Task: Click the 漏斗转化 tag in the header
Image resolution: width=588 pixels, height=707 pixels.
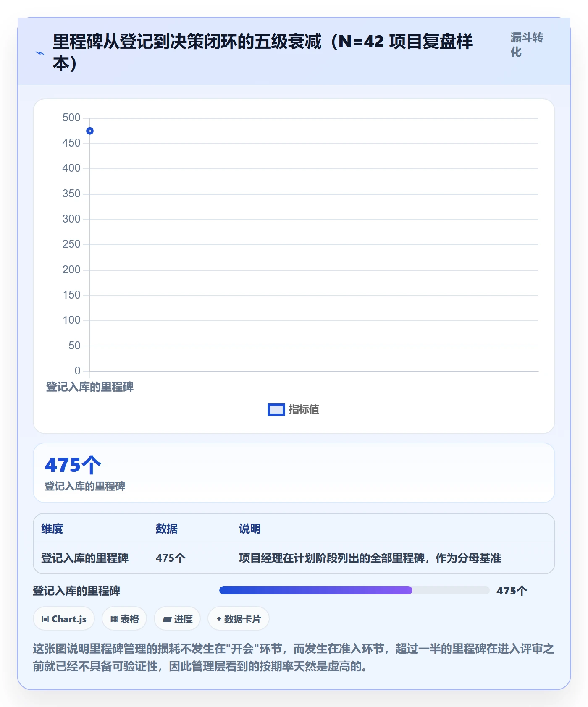Action: [x=527, y=45]
